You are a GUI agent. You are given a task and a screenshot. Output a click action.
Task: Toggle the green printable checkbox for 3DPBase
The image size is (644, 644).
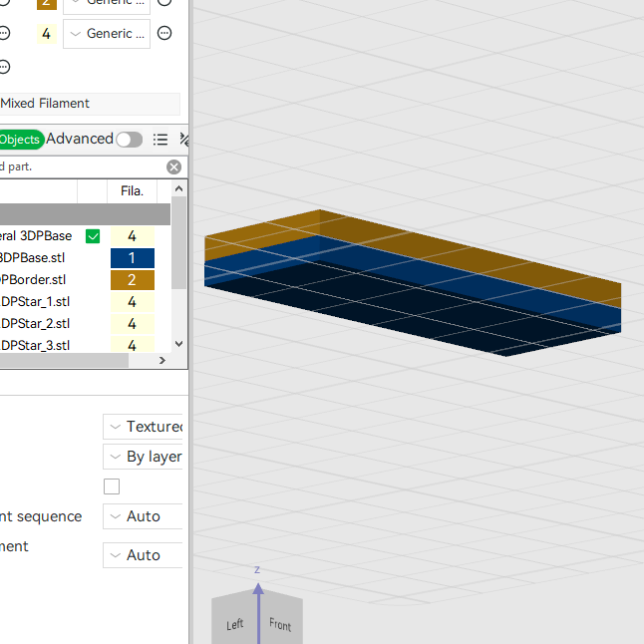(93, 236)
